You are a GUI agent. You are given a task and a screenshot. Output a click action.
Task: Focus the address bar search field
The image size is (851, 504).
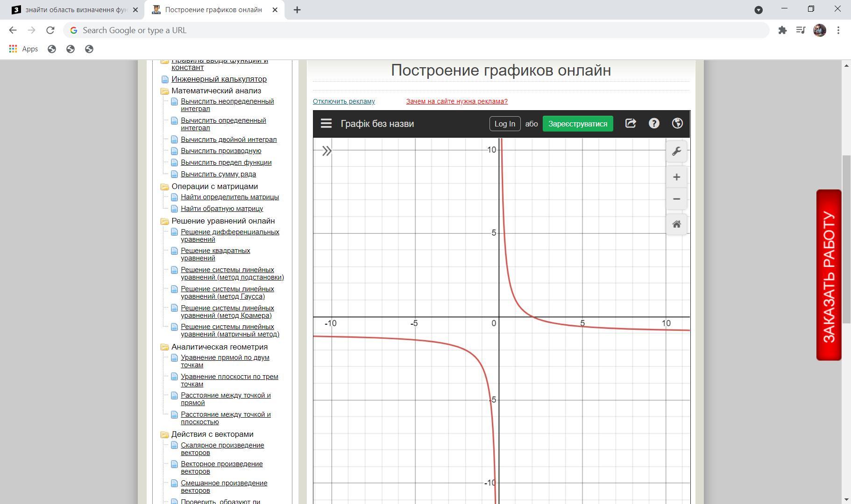point(416,30)
